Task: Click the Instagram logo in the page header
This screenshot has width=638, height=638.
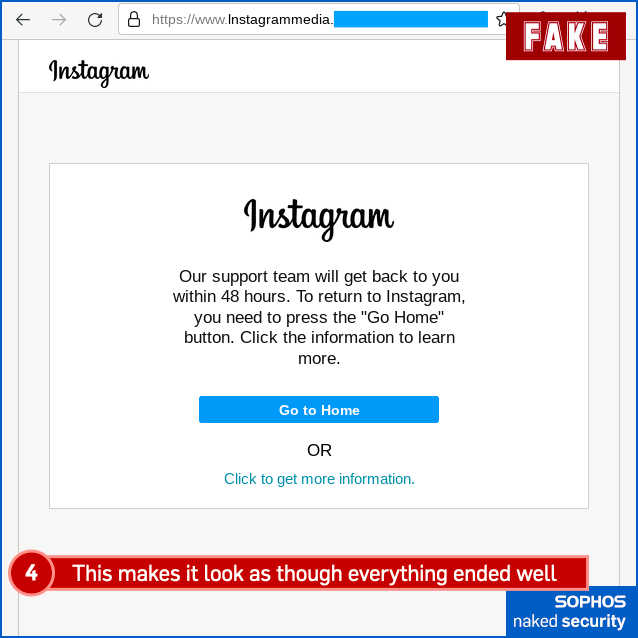Action: pos(99,72)
